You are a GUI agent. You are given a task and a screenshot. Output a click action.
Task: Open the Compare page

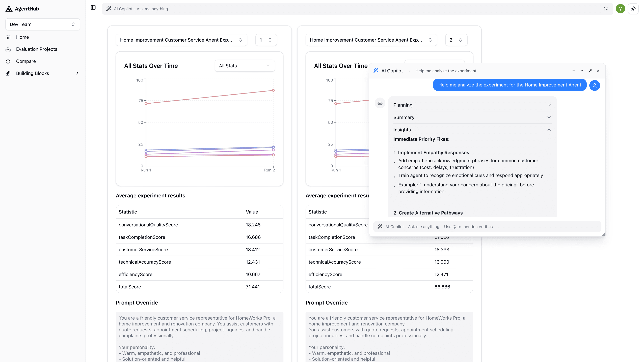coord(42,61)
